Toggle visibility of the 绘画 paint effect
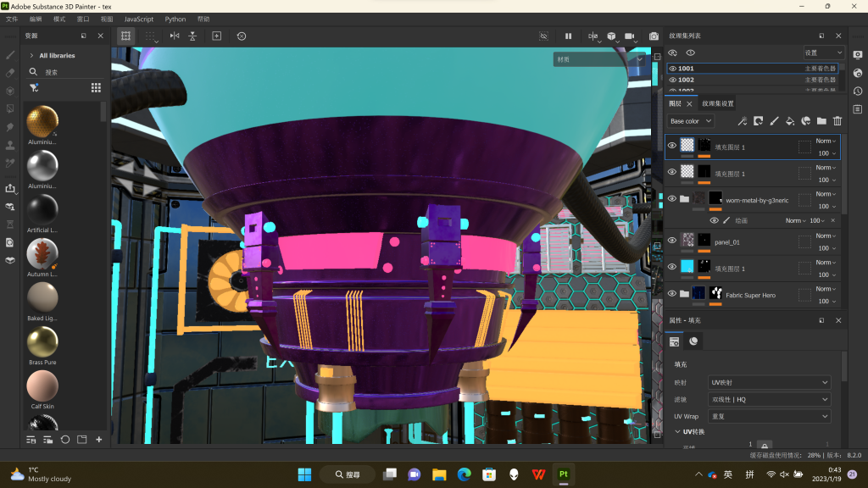 pos(714,220)
